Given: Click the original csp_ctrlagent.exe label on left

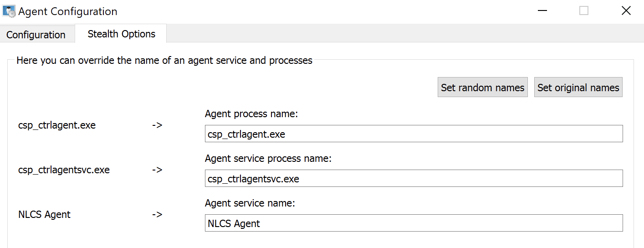Looking at the screenshot, I should tap(57, 125).
